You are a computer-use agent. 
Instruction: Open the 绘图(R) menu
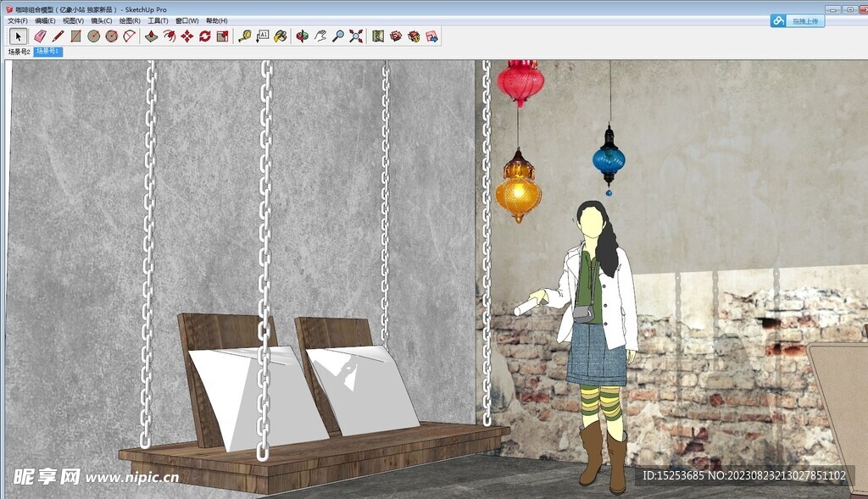point(130,21)
